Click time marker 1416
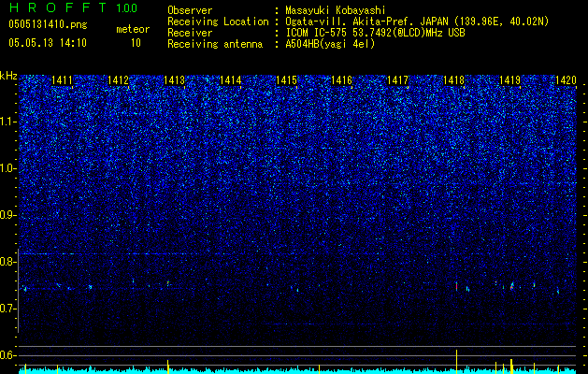Screen dimensions: 588x374 [x=342, y=80]
